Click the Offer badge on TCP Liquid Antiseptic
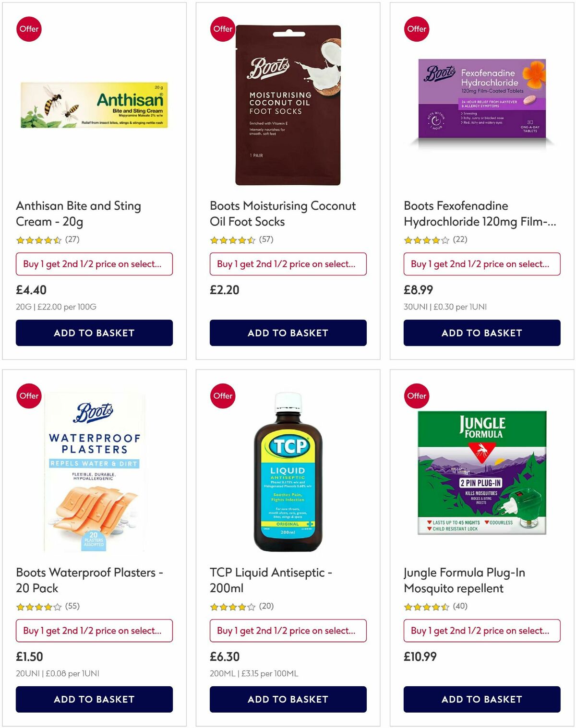This screenshot has width=576, height=728. point(223,396)
